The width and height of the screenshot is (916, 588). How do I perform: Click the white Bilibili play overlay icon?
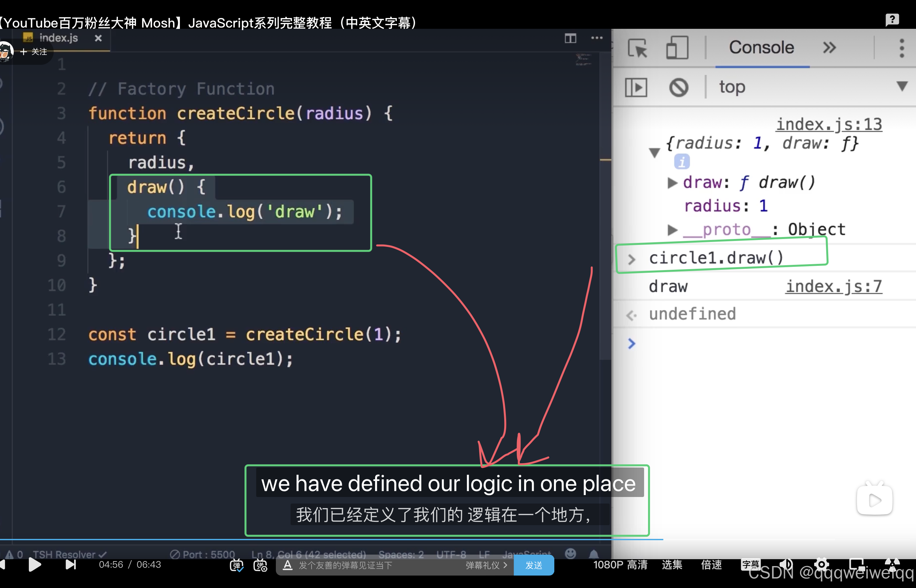pos(874,498)
